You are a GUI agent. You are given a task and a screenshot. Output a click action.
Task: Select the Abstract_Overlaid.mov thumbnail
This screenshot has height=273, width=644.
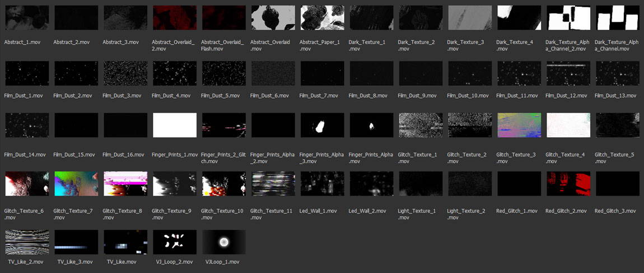coord(273,18)
